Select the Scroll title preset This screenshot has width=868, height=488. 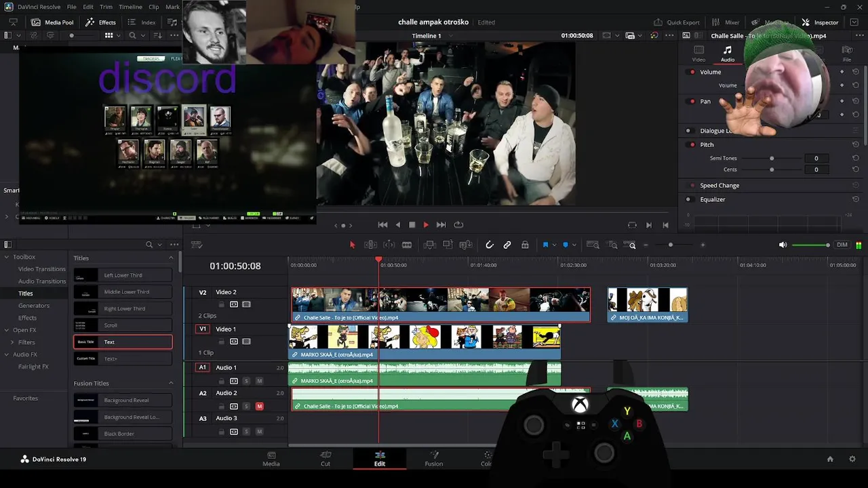(x=123, y=325)
